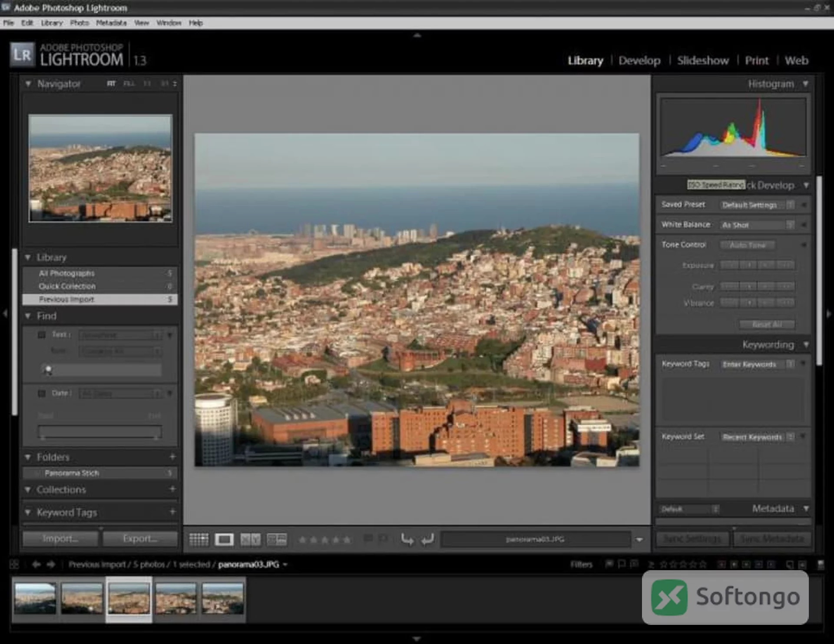This screenshot has height=644, width=834.
Task: Enable the Date find checkbox
Action: tap(42, 393)
